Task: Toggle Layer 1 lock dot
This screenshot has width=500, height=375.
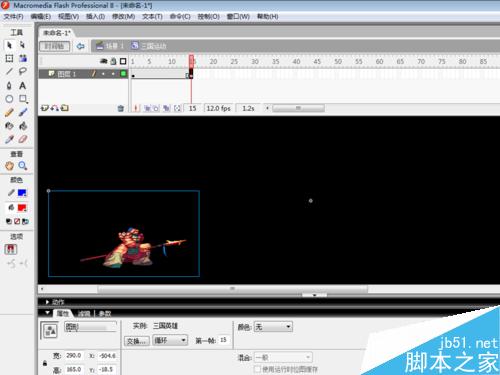Action: [113, 74]
